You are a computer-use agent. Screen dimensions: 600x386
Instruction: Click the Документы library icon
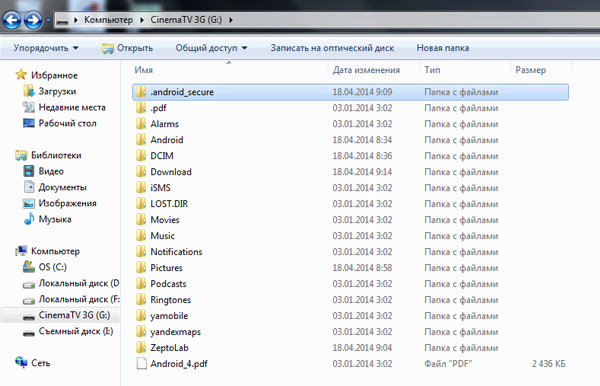pos(29,187)
